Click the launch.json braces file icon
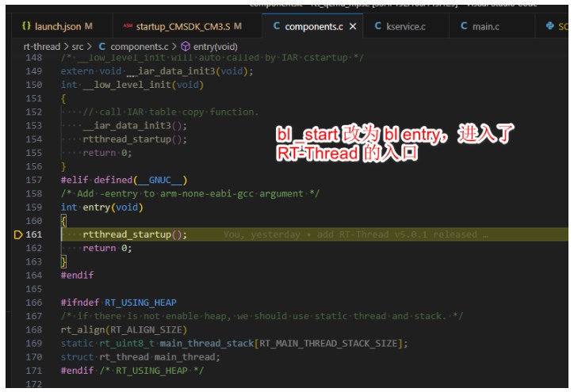This screenshot has height=392, width=574. (x=26, y=26)
